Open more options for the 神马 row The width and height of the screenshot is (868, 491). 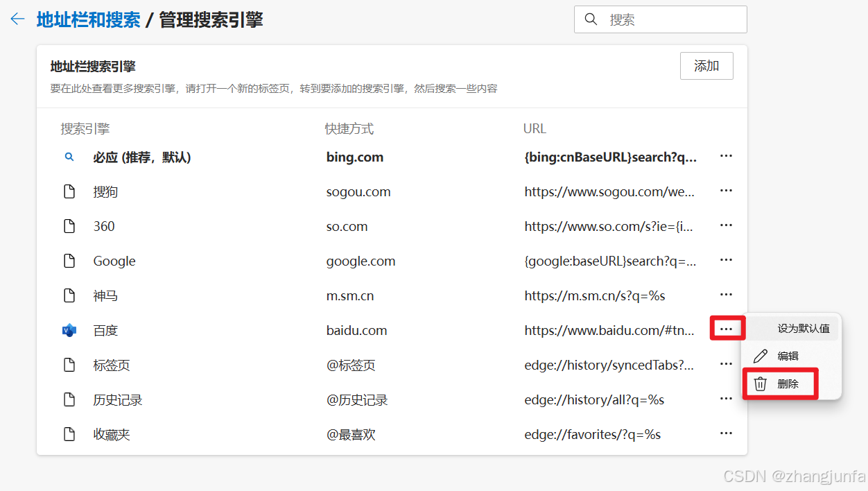tap(726, 295)
